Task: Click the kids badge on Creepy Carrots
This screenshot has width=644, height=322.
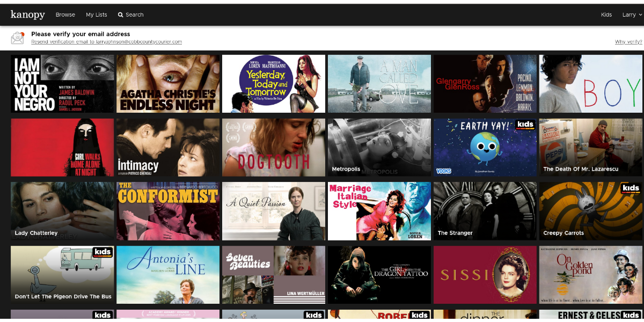Action: 631,189
